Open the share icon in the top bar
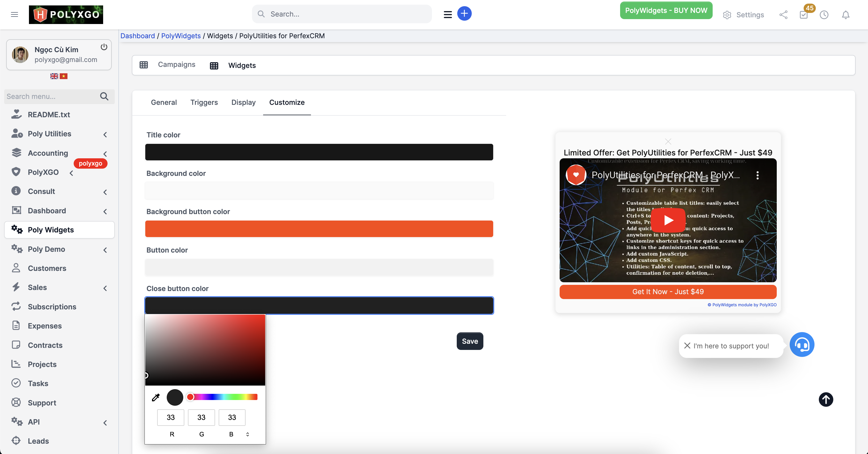This screenshot has width=868, height=454. point(783,15)
